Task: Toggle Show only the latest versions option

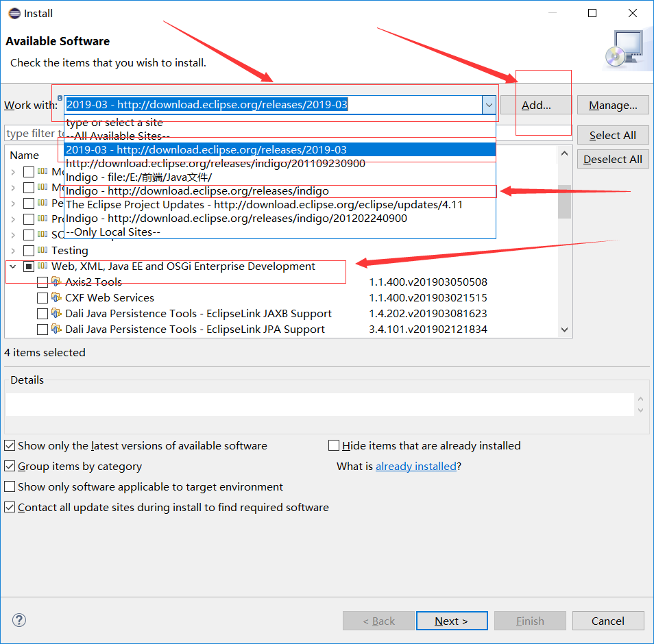Action: click(x=10, y=445)
